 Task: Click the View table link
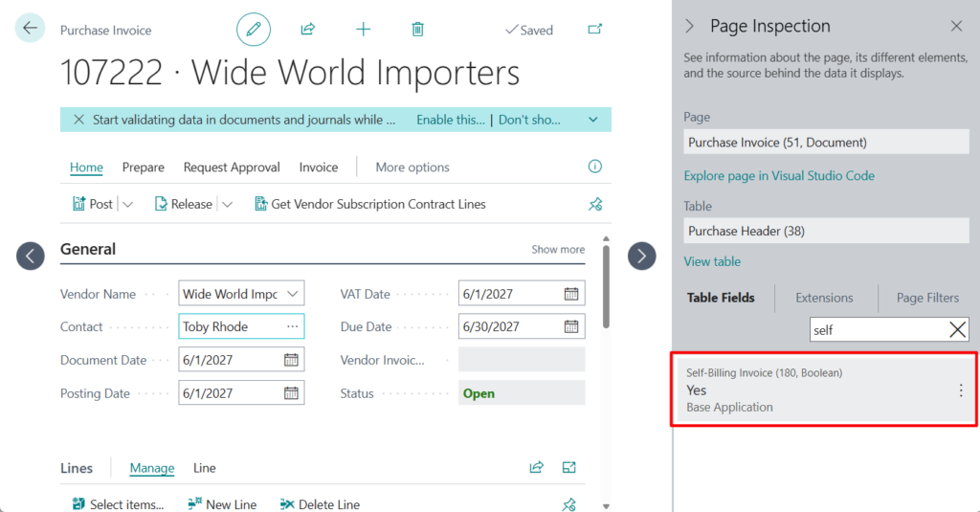712,261
